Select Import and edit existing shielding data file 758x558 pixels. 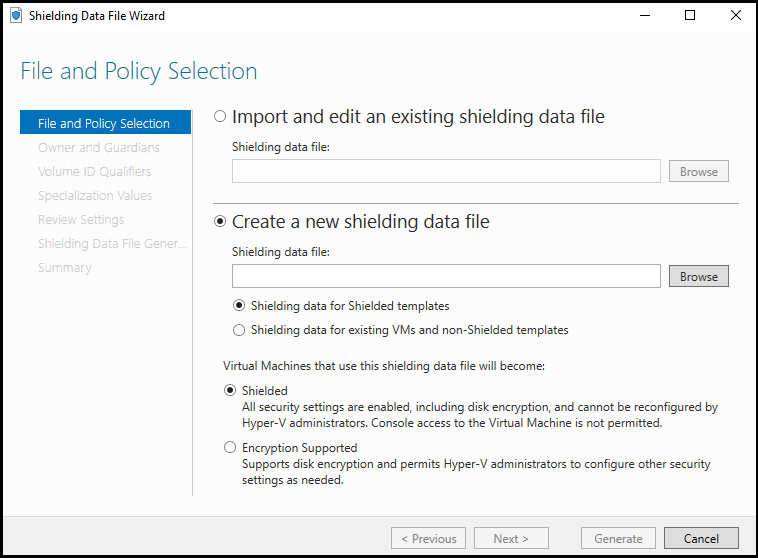[x=220, y=117]
